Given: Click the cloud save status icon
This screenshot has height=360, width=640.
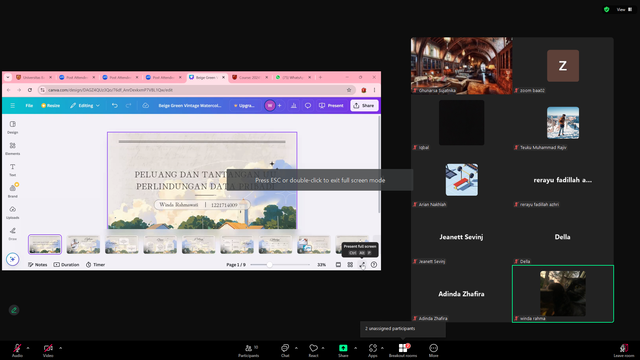Looking at the screenshot, I should coord(145,106).
